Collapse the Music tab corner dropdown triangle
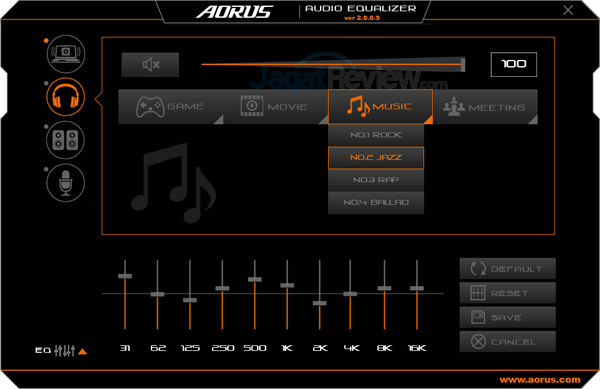The width and height of the screenshot is (600, 389). click(x=429, y=120)
